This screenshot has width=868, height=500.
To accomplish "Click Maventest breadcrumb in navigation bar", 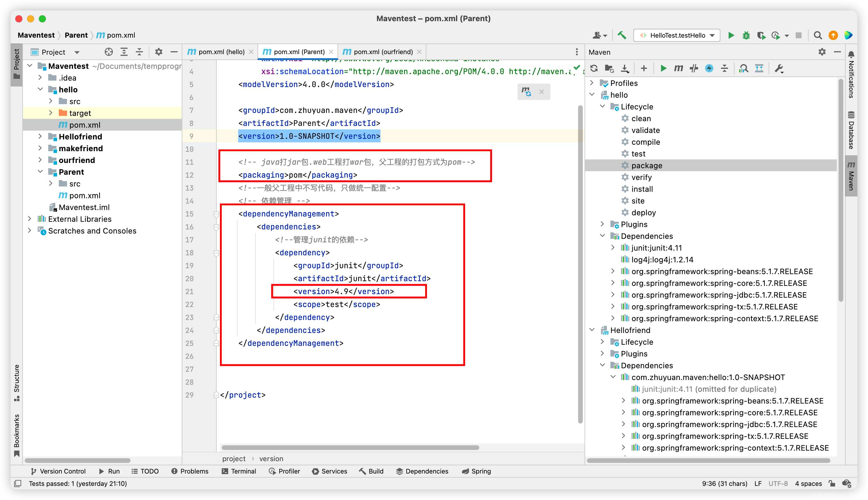I will (36, 35).
